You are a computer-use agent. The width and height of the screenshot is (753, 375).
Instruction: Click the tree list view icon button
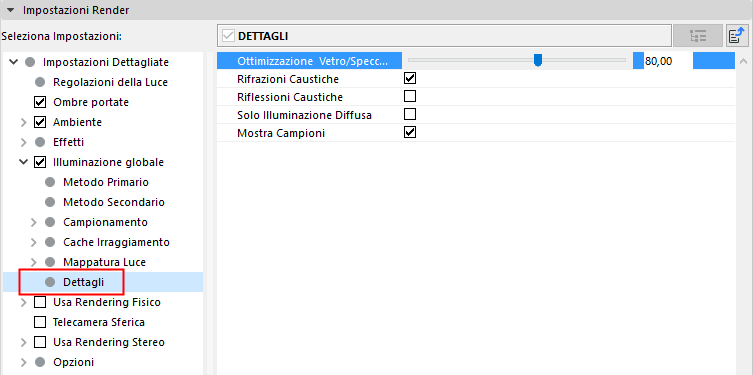pyautogui.click(x=698, y=36)
